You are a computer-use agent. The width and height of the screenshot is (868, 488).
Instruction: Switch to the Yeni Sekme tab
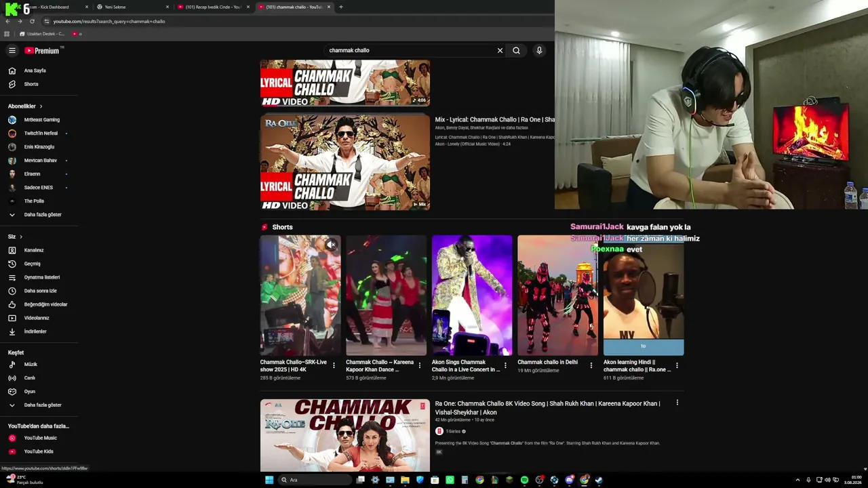132,7
